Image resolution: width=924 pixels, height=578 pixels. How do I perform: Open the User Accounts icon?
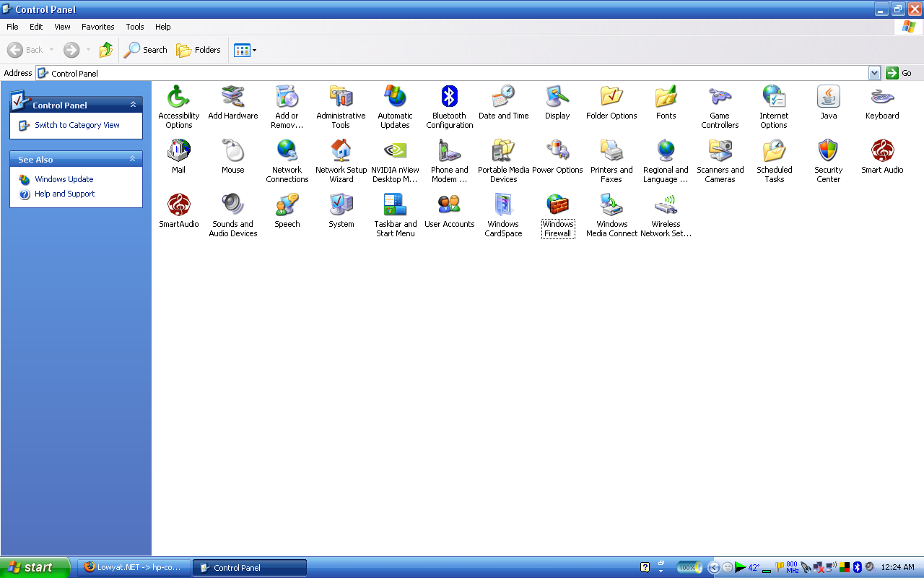coord(449,206)
